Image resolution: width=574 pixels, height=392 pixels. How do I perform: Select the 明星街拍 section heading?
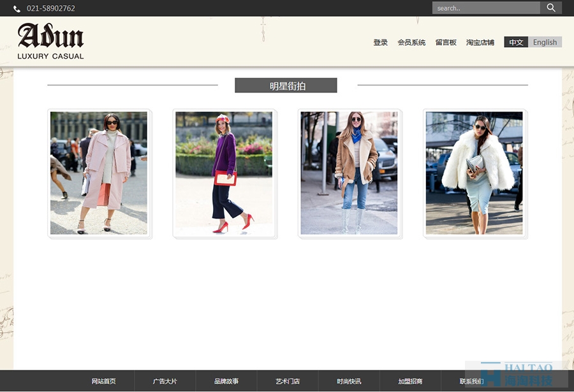(286, 85)
